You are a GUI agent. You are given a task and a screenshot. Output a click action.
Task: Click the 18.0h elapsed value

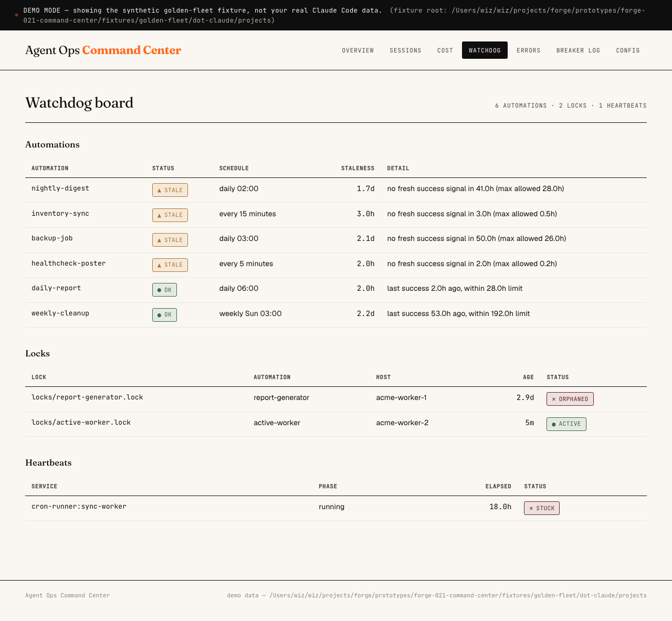click(x=500, y=507)
